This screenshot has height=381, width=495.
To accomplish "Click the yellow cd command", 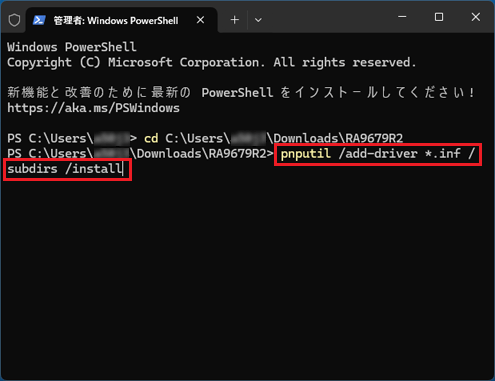I will 151,138.
